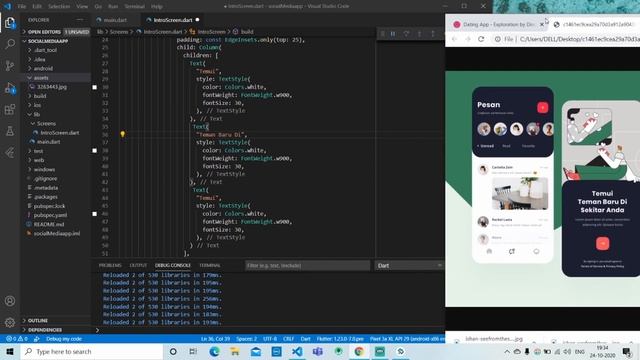This screenshot has width=640, height=360.
Task: Open Explorer more actions ellipsis
Action: pos(80,20)
